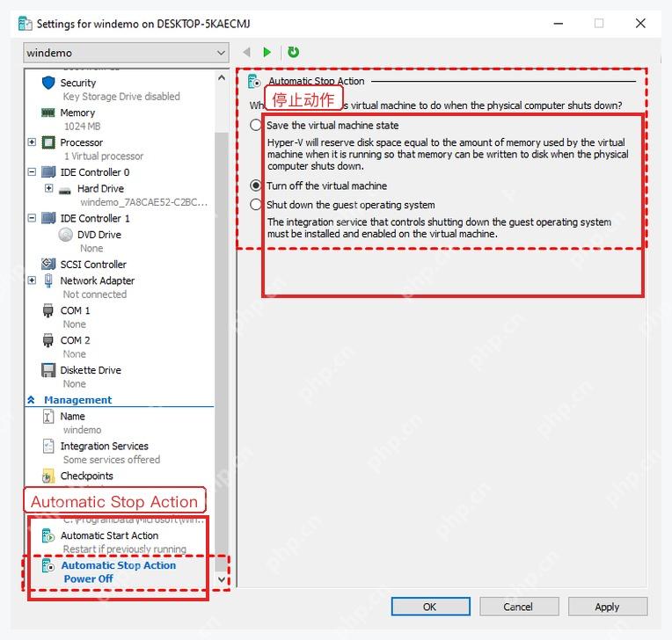Select the Memory tree item
672x640 pixels.
77,113
